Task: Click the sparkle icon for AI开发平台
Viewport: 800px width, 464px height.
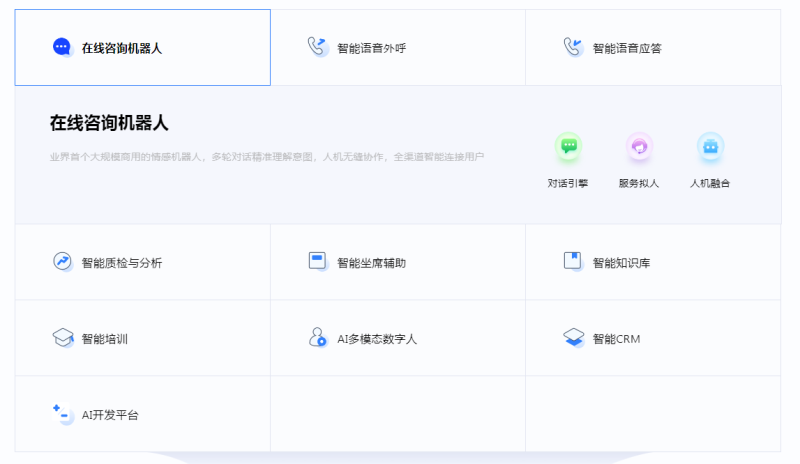Action: click(x=62, y=413)
